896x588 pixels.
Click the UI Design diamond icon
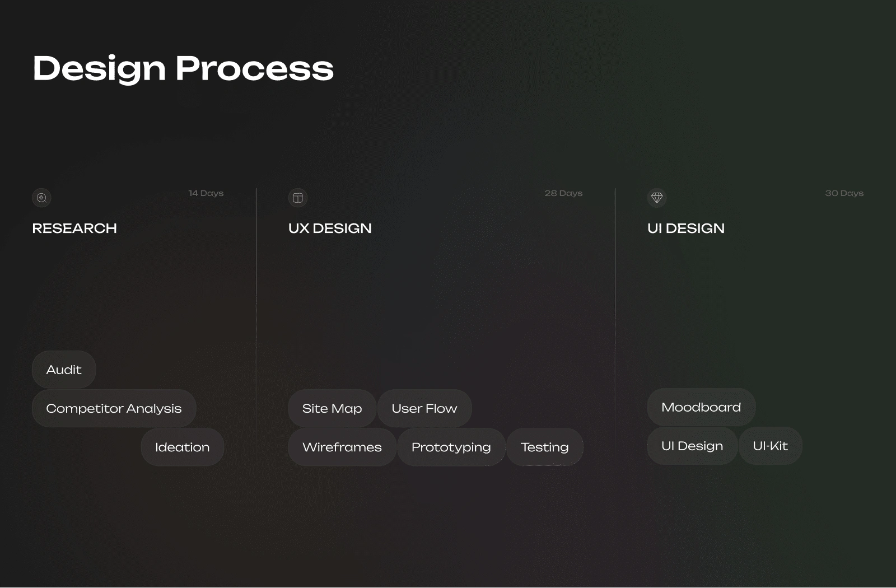(x=657, y=198)
